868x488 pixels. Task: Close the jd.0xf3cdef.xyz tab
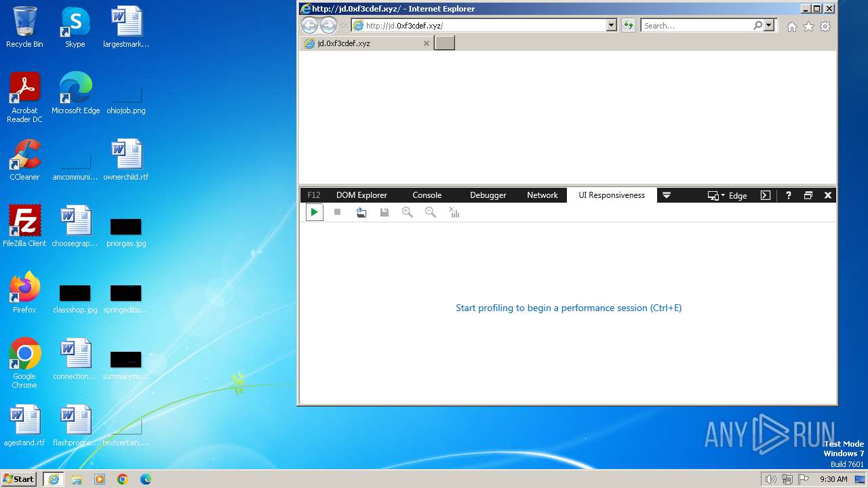(x=427, y=43)
